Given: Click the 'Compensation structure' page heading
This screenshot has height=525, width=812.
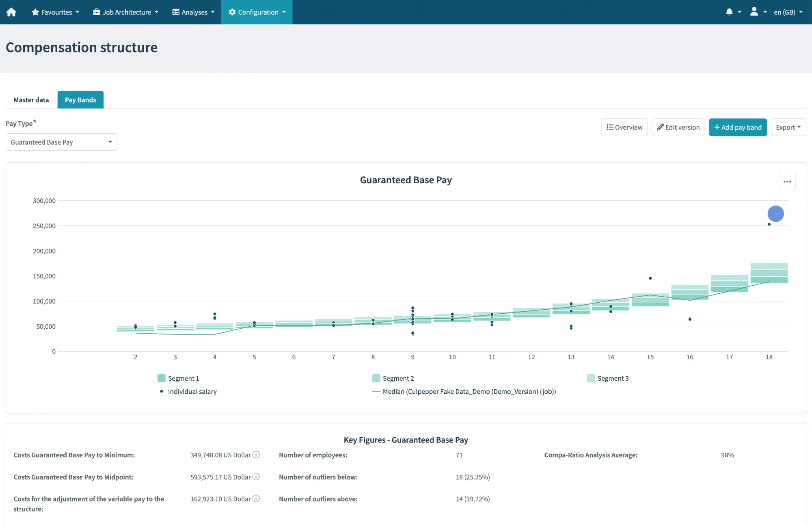Looking at the screenshot, I should (82, 48).
